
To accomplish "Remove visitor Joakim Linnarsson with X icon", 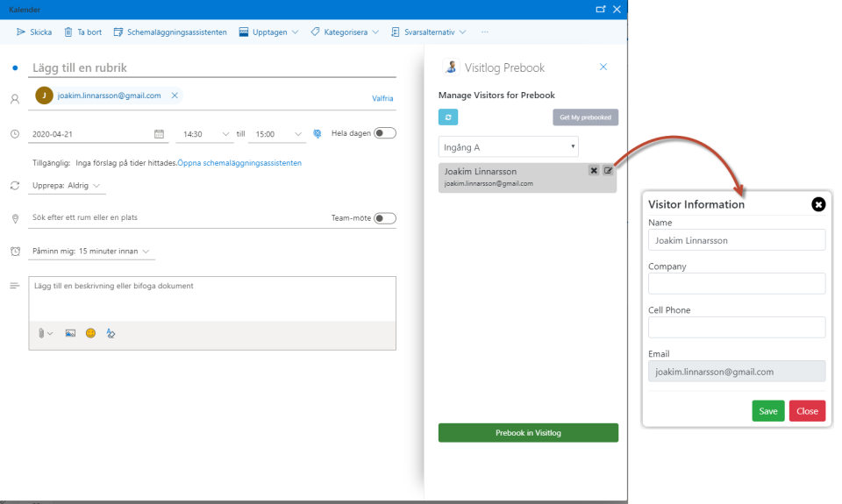I will click(594, 170).
